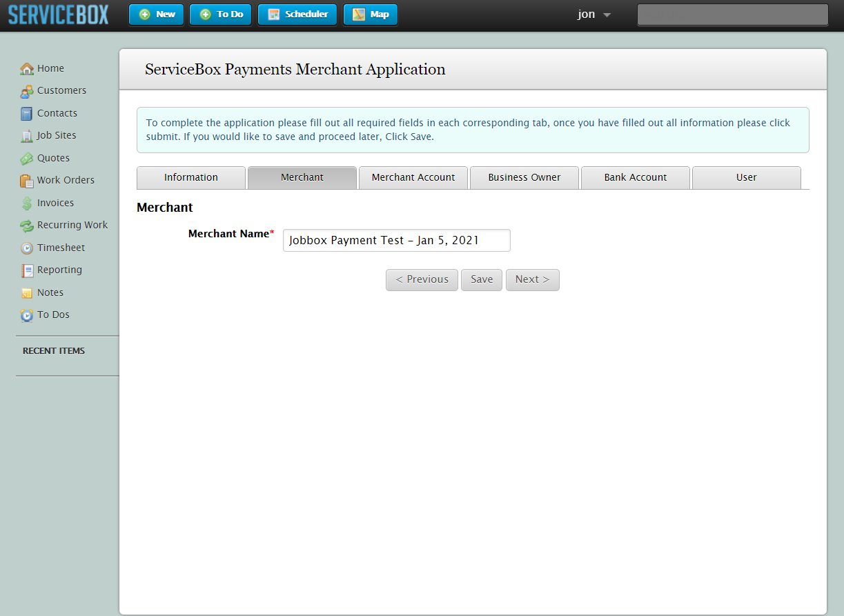Open the Notes sidebar link
The image size is (844, 616).
(x=50, y=292)
